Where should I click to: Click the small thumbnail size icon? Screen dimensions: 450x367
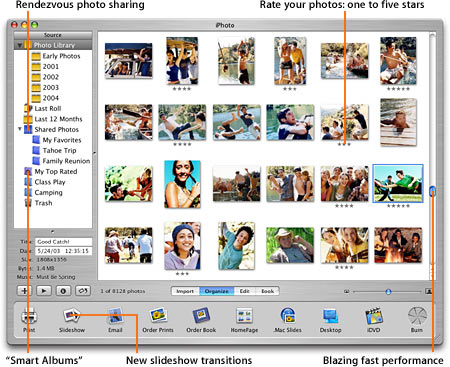(347, 292)
